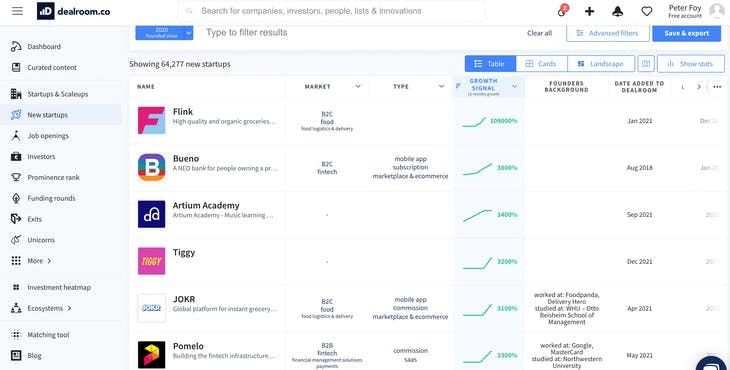Open the Bueno company logo

[151, 168]
